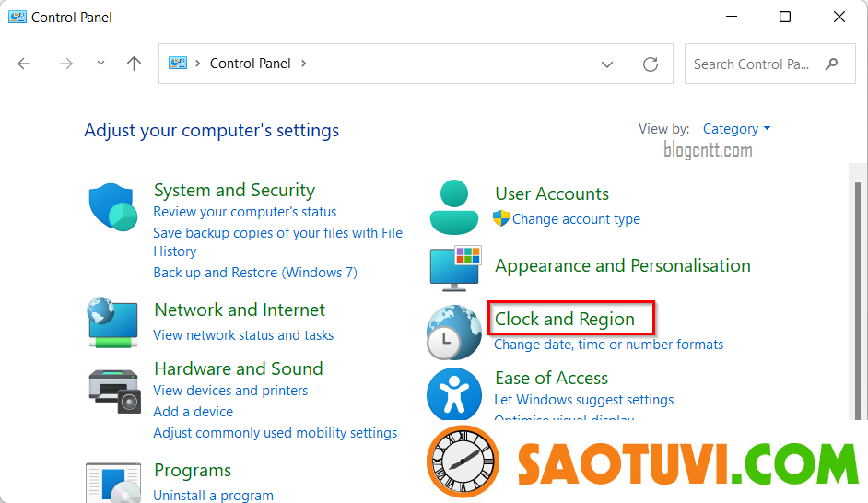Expand the recent locations chevron
The image size is (868, 503).
100,63
